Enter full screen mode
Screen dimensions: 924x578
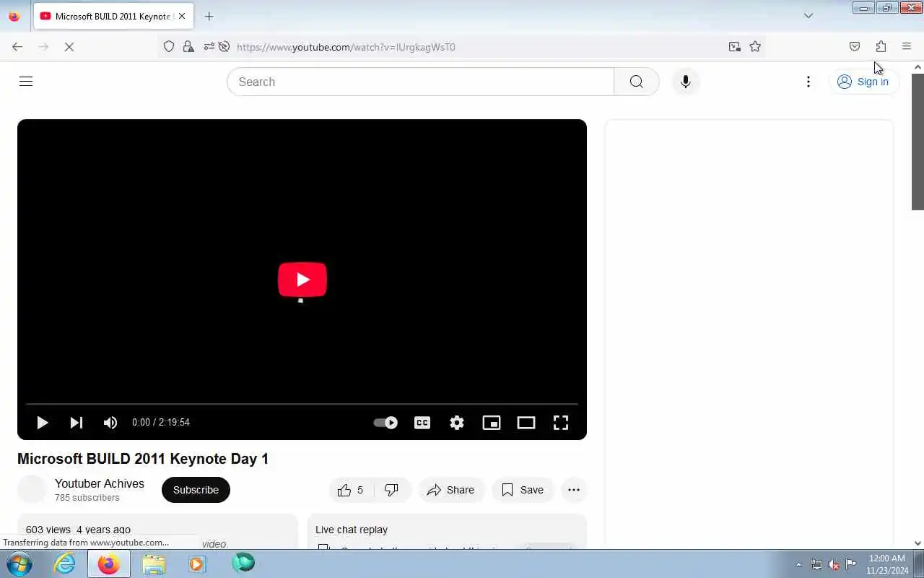coord(561,423)
